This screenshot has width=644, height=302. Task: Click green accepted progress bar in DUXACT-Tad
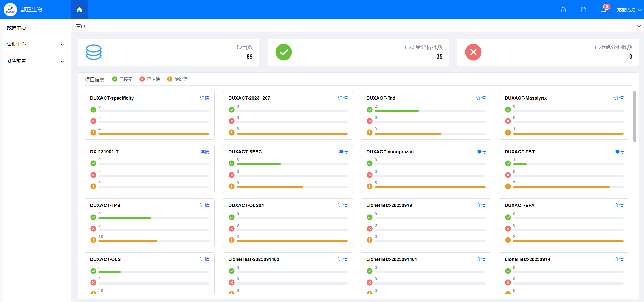(x=397, y=111)
